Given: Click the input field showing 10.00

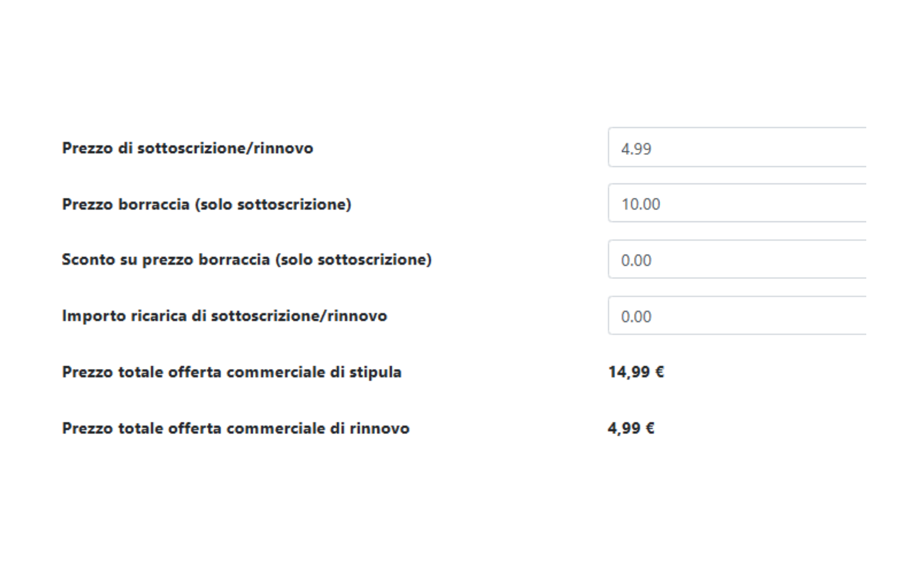Looking at the screenshot, I should pos(737,204).
